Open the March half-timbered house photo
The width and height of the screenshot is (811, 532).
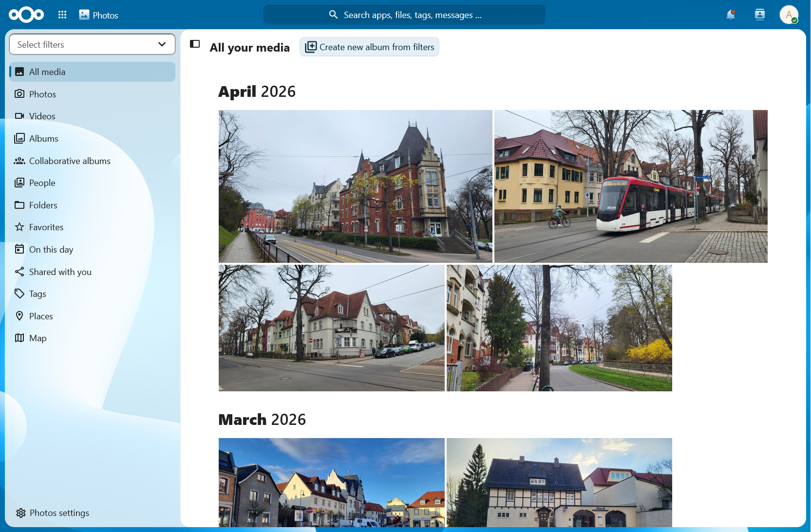coord(559,482)
